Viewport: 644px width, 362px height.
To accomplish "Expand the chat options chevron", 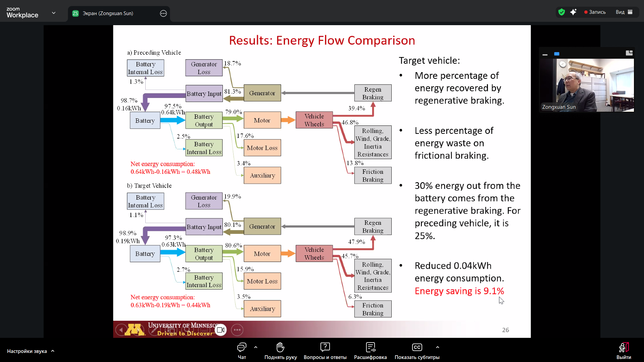I will click(x=256, y=347).
